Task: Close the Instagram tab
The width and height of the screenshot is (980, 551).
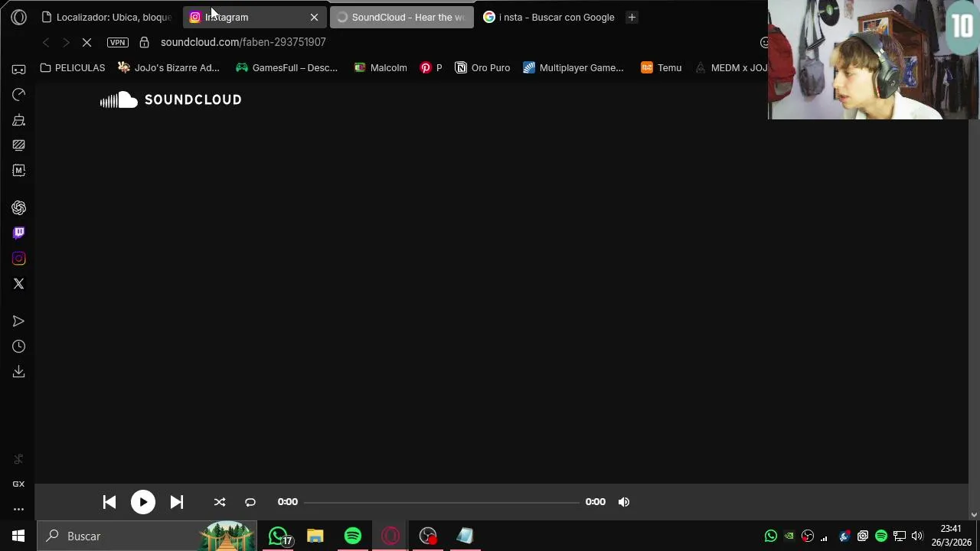Action: tap(314, 17)
